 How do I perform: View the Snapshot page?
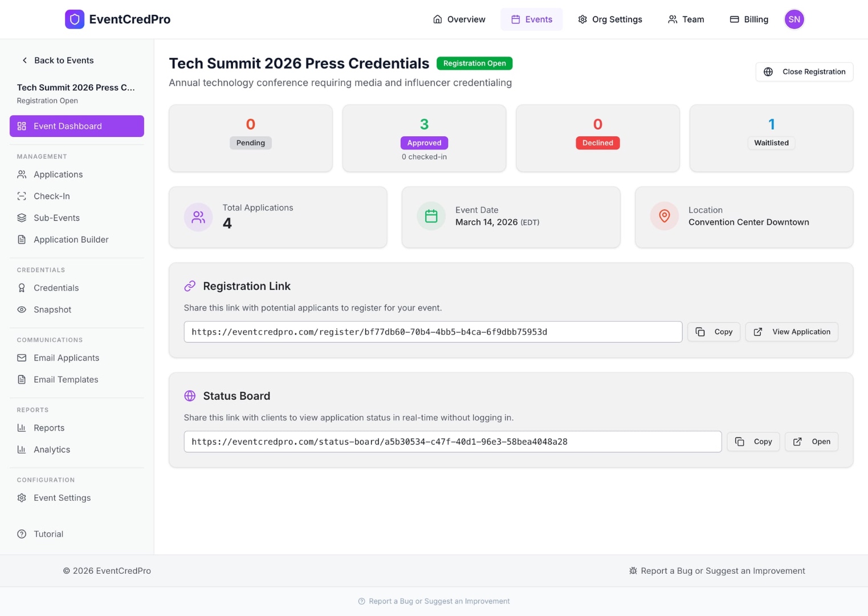[x=52, y=309]
